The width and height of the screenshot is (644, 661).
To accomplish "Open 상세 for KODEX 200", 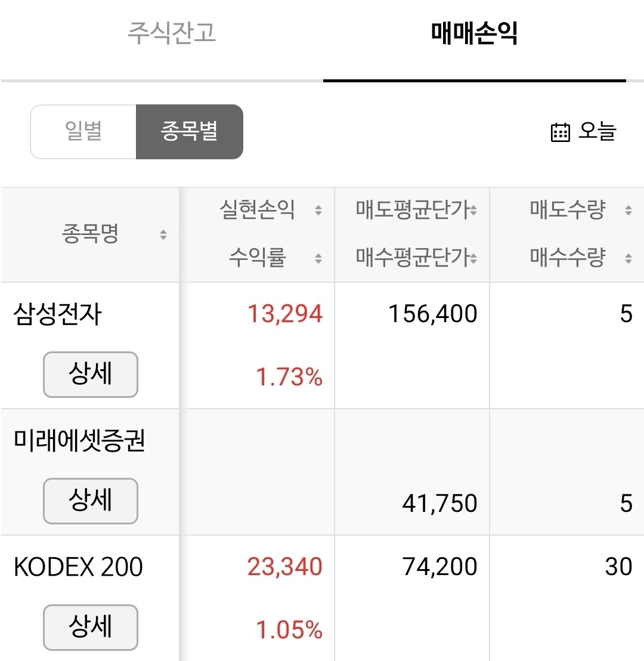I will tap(91, 628).
